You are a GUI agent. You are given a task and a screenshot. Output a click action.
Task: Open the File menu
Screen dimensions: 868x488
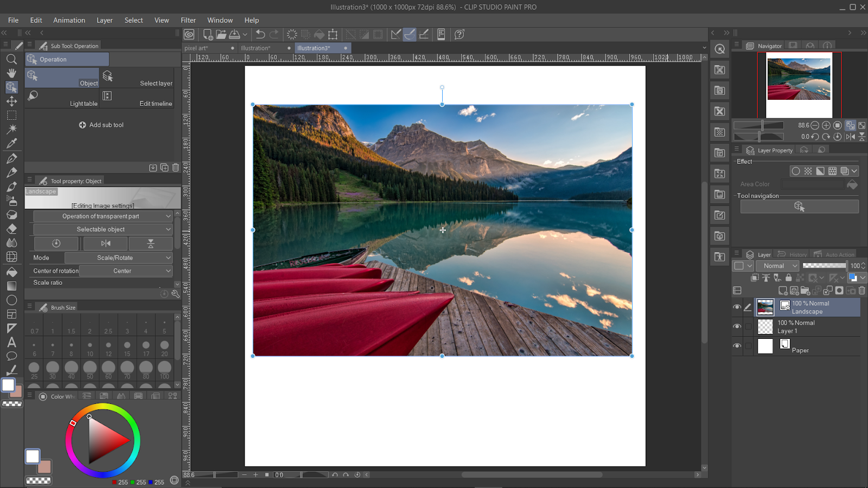pos(14,20)
